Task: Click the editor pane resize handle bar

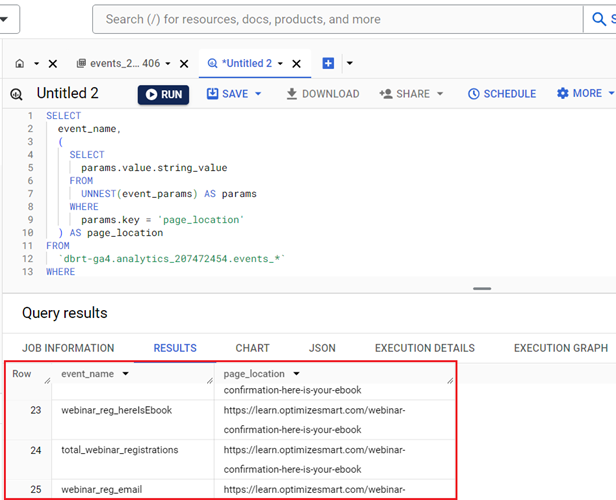Action: click(x=482, y=289)
